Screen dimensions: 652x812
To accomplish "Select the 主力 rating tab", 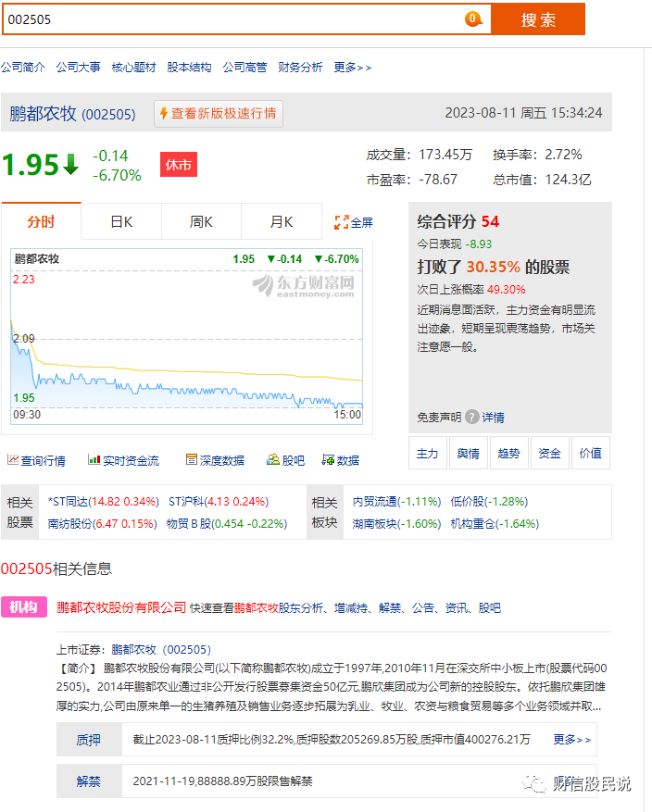I will 427,453.
